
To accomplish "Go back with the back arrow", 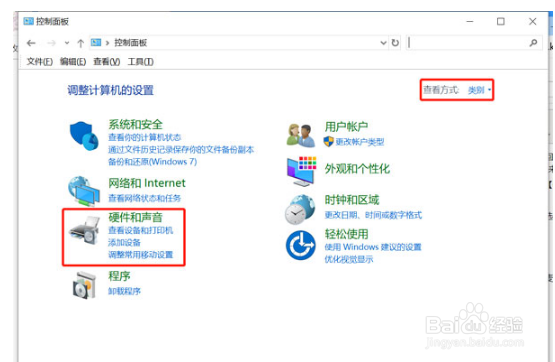I will 31,43.
